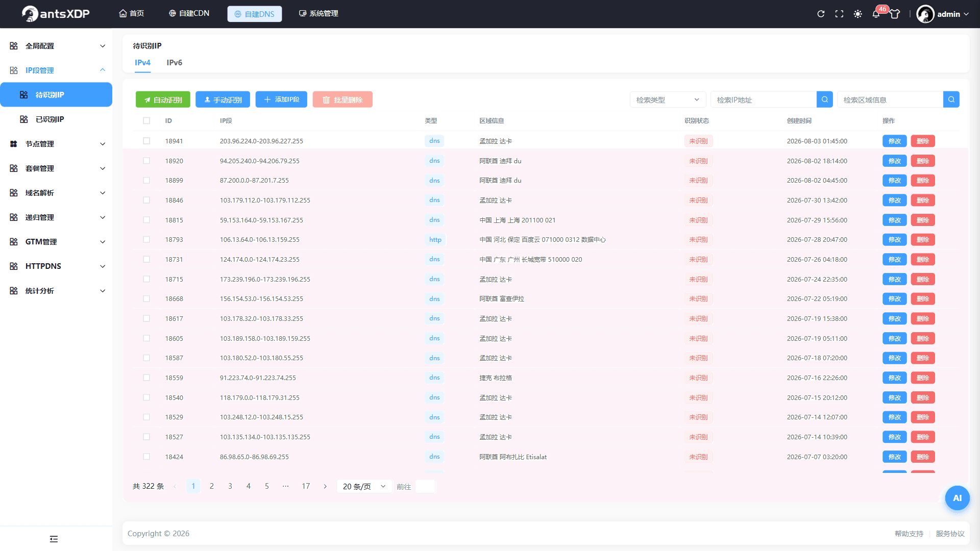Select checkbox for row ID 18559
This screenshot has height=551, width=980.
pyautogui.click(x=146, y=378)
